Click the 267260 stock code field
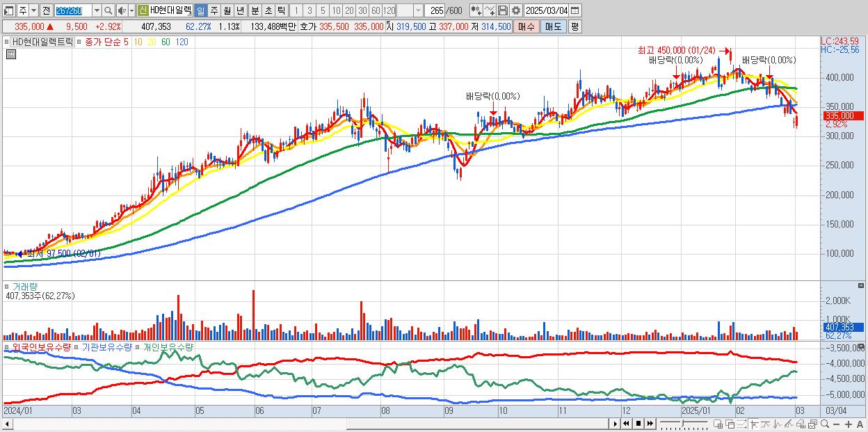 73,11
